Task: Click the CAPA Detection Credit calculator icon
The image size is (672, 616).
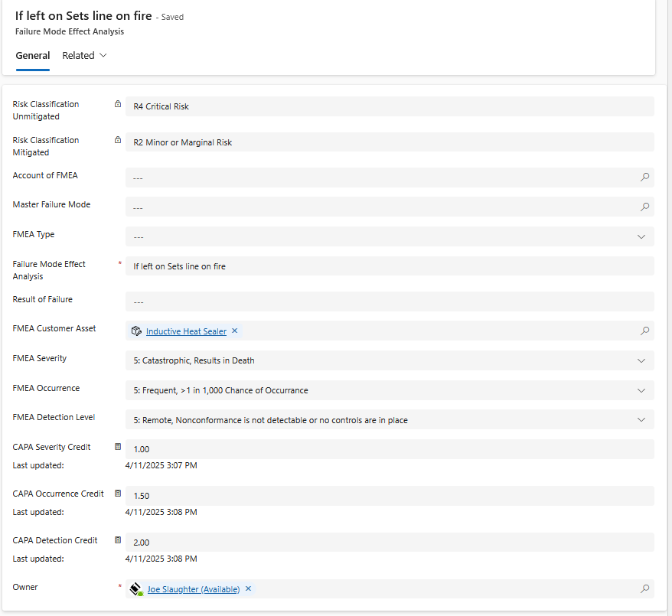Action: coord(118,540)
